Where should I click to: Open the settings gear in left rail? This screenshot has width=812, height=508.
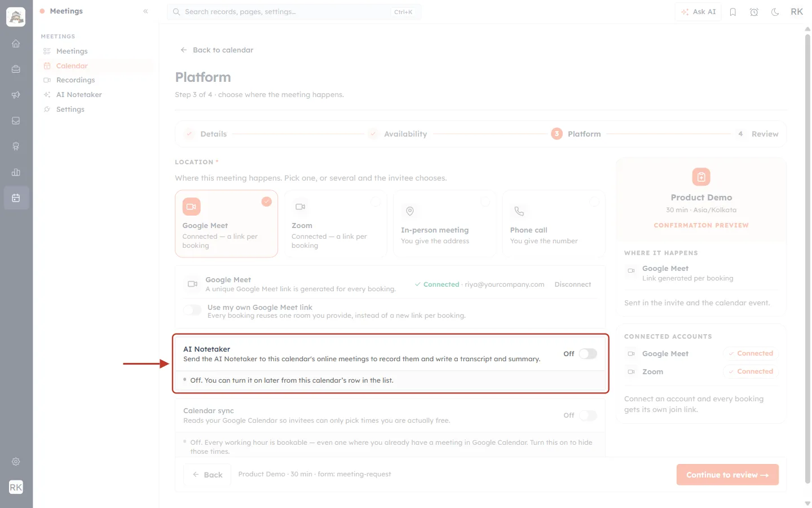tap(16, 462)
